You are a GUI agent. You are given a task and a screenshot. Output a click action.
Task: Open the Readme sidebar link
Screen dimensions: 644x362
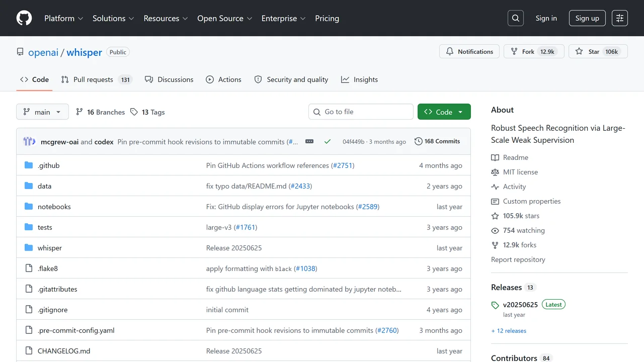pyautogui.click(x=510, y=157)
